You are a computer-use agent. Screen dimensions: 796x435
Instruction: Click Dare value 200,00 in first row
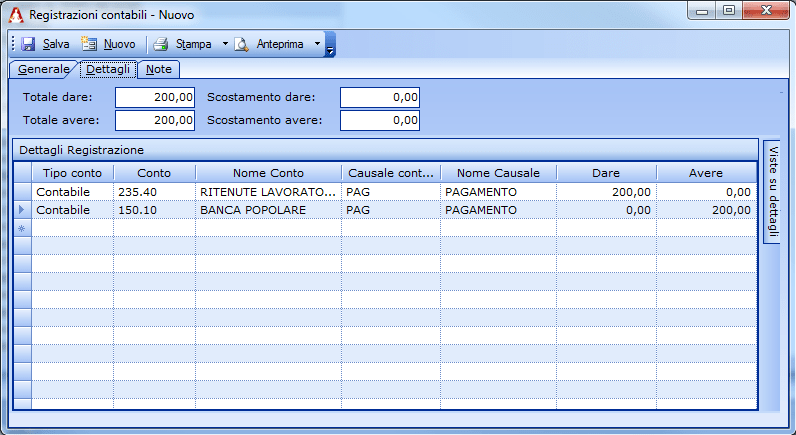pyautogui.click(x=606, y=192)
